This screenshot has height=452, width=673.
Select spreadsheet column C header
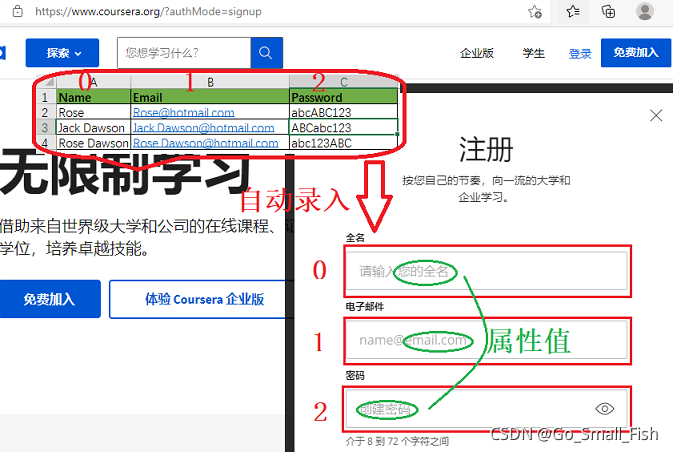[x=343, y=82]
